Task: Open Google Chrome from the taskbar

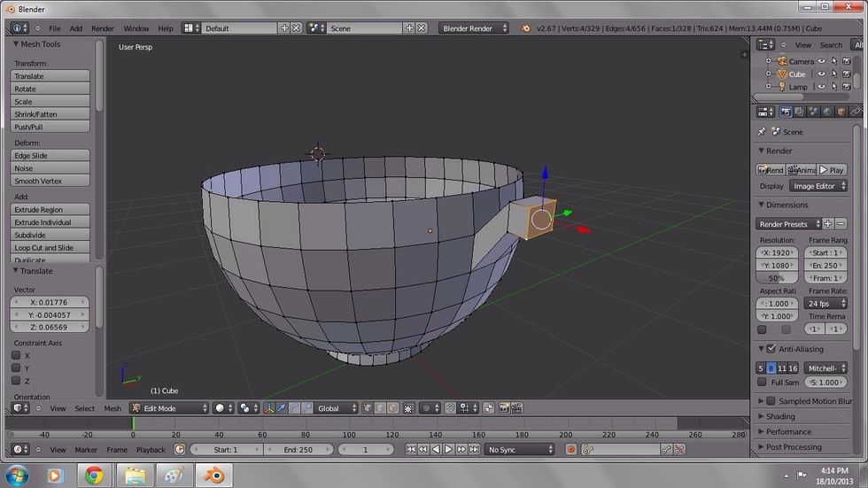Action: [x=94, y=476]
